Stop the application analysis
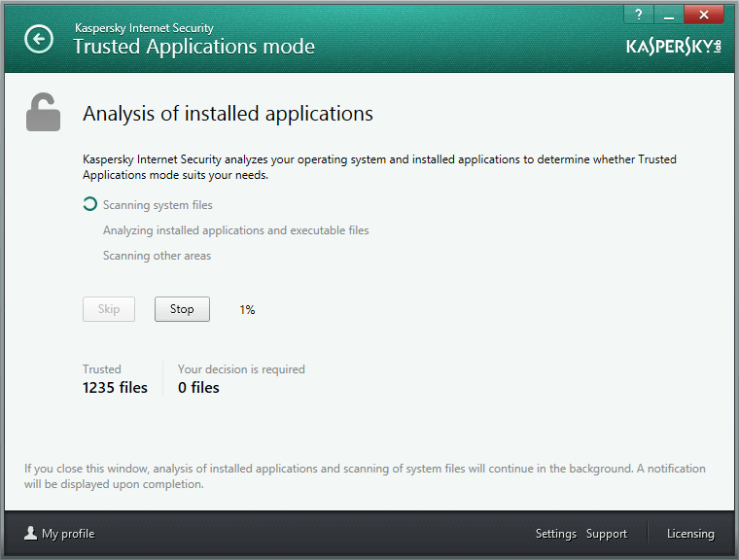 182,309
